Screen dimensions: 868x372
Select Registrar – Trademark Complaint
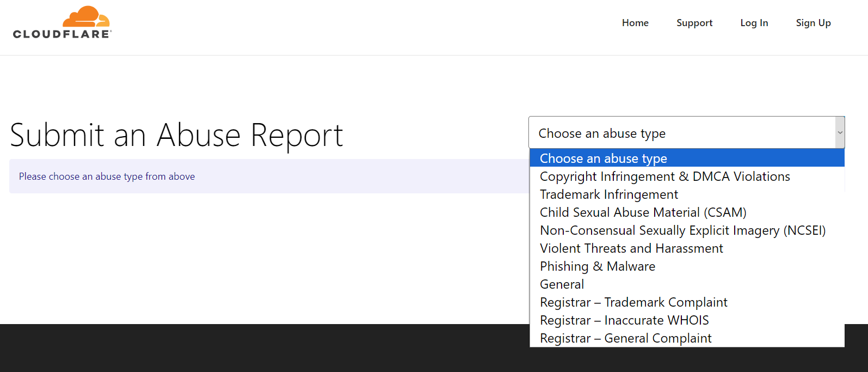[x=633, y=302]
